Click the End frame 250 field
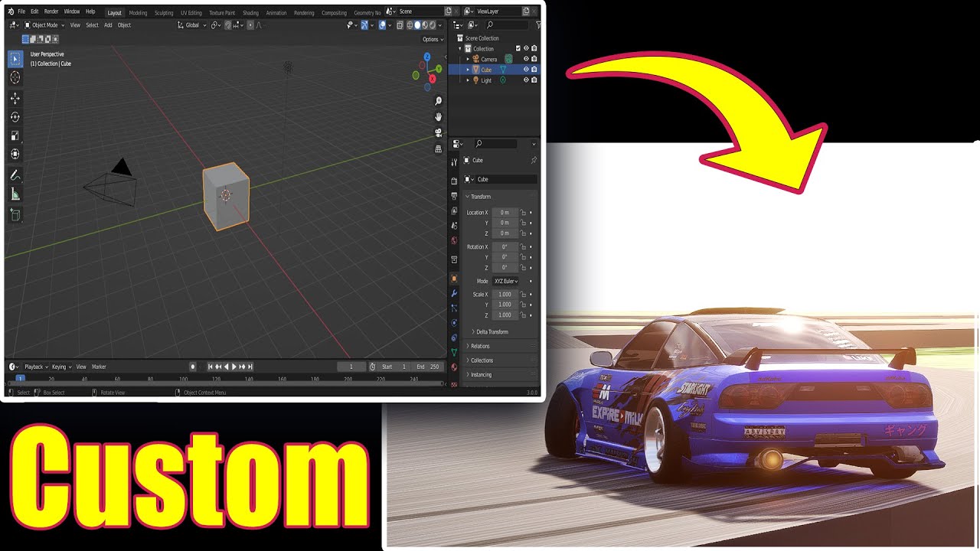This screenshot has height=551, width=980. [428, 367]
